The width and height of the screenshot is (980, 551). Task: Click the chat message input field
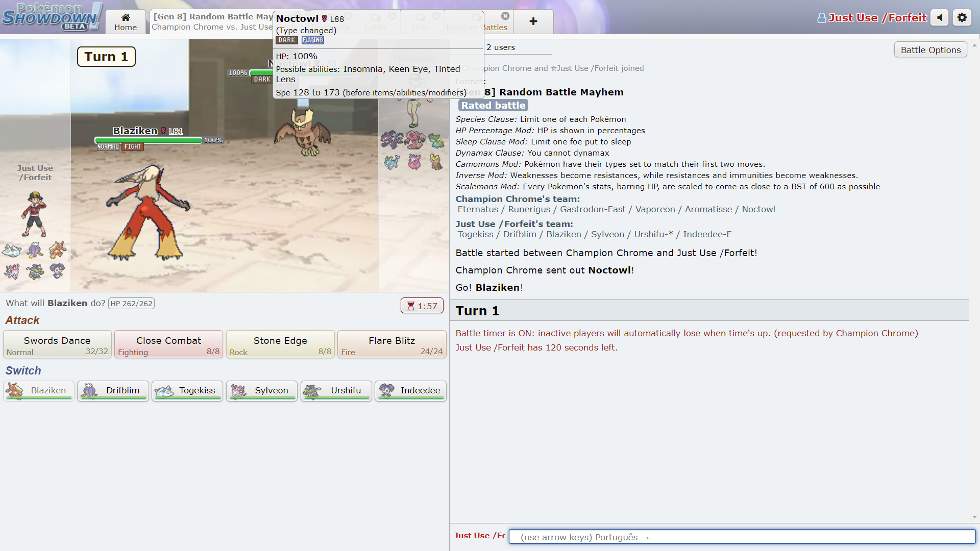(x=742, y=537)
